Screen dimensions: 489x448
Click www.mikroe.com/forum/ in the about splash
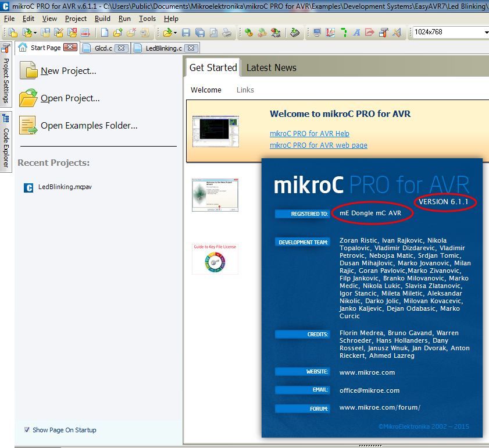pos(380,407)
